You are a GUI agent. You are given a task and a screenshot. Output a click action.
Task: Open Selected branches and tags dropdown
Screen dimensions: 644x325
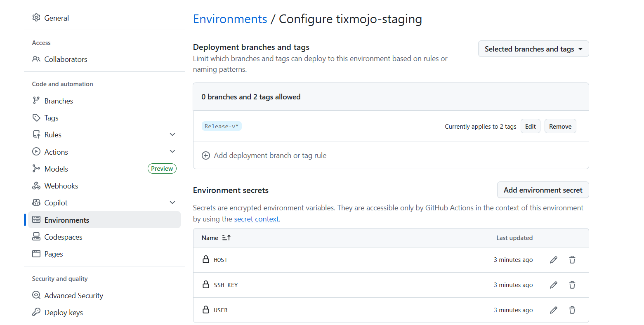tap(533, 49)
